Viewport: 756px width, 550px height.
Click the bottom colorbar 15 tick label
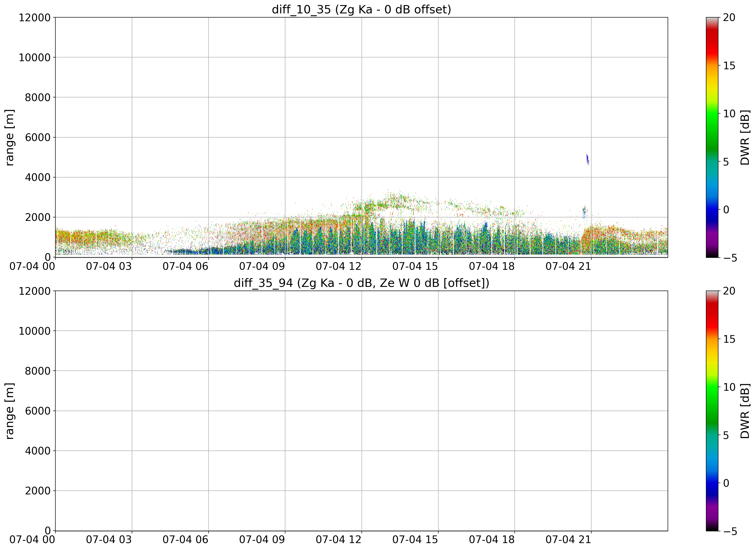729,339
